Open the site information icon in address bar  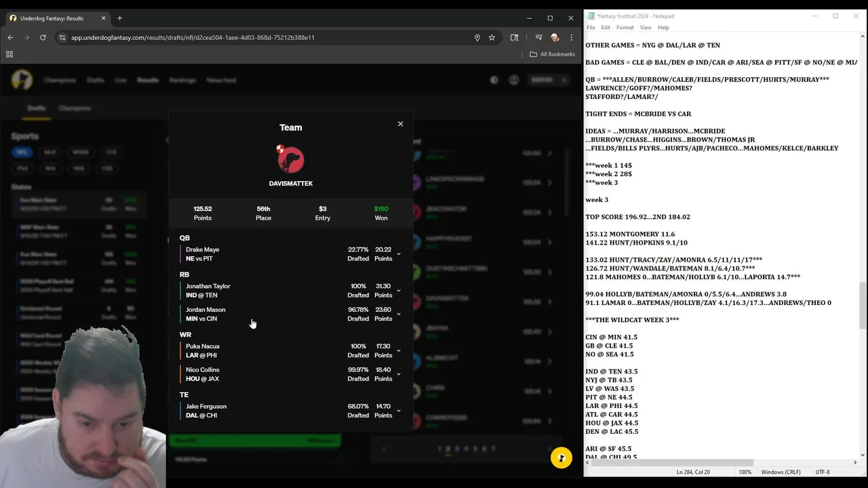pyautogui.click(x=62, y=37)
